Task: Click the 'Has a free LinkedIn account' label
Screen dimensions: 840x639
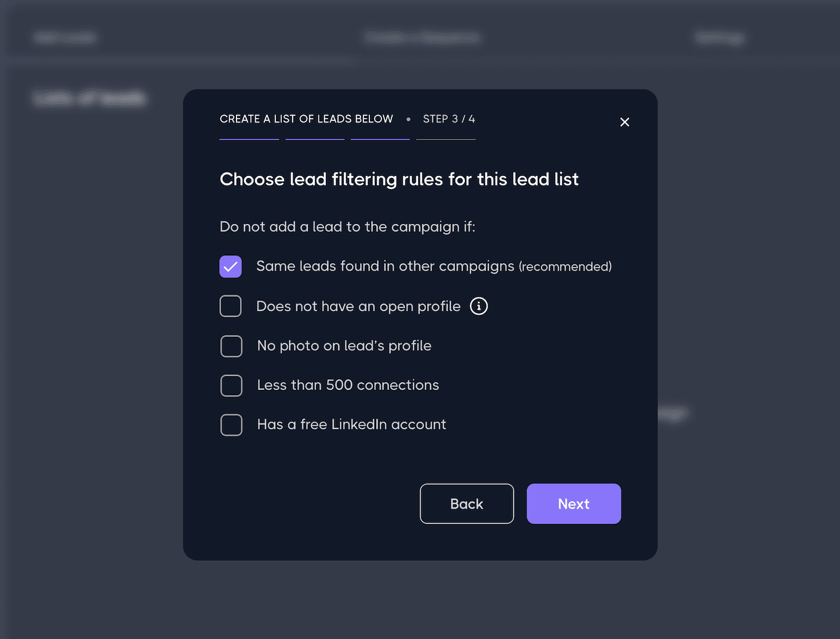Action: (351, 424)
